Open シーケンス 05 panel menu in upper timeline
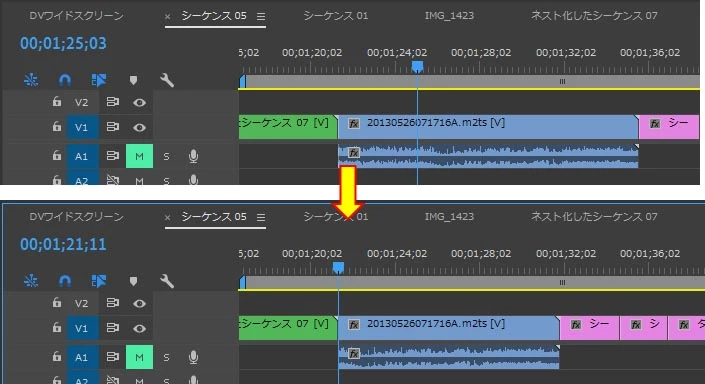Viewport: 705px width, 384px height. [261, 17]
